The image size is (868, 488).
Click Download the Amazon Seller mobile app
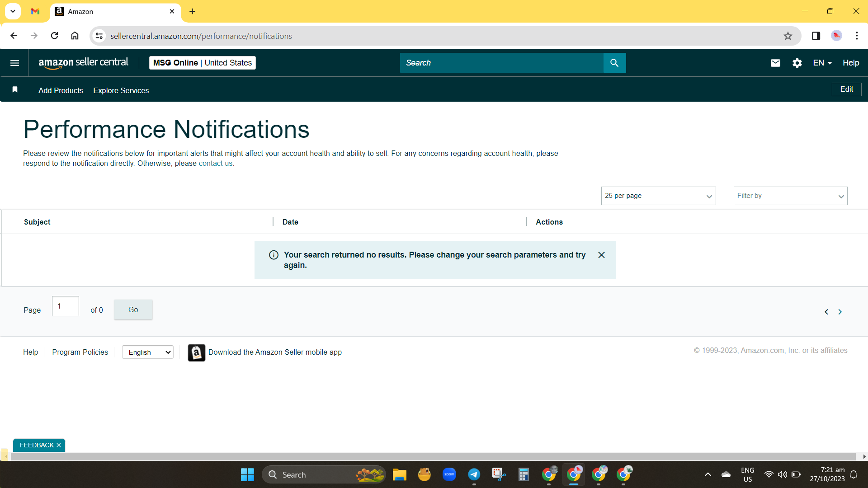coord(275,352)
